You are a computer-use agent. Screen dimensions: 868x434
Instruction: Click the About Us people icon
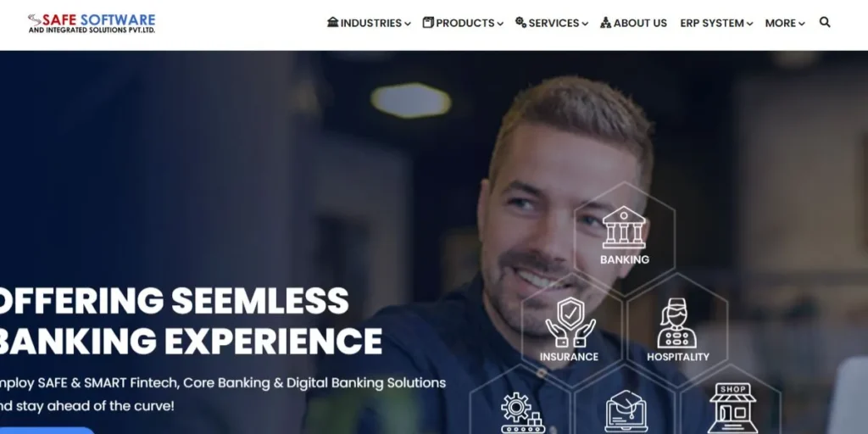click(x=605, y=23)
